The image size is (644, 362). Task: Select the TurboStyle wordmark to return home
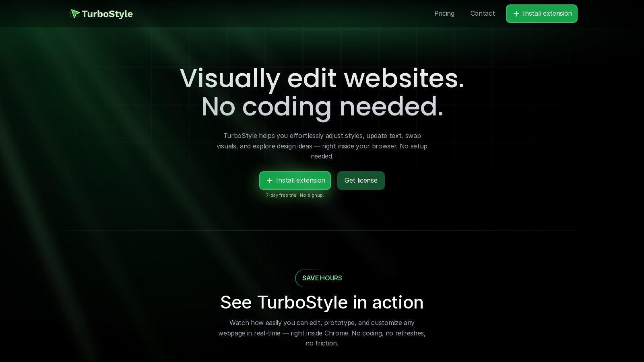coord(107,14)
